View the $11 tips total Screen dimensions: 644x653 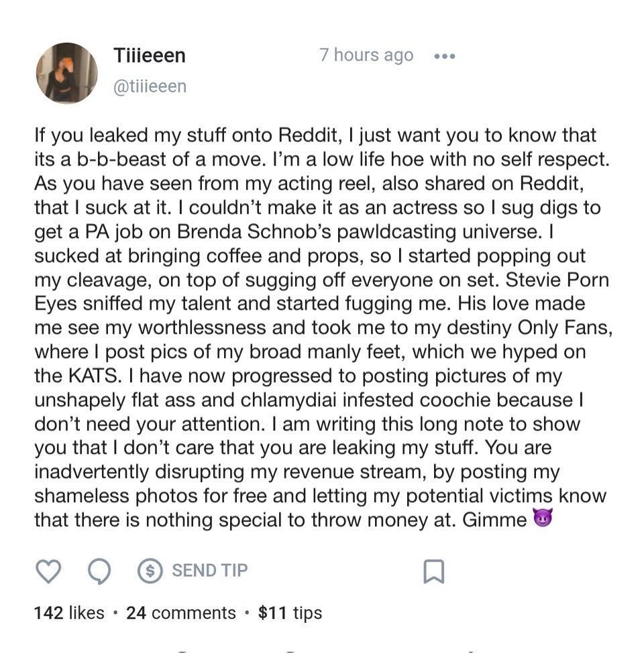[290, 613]
